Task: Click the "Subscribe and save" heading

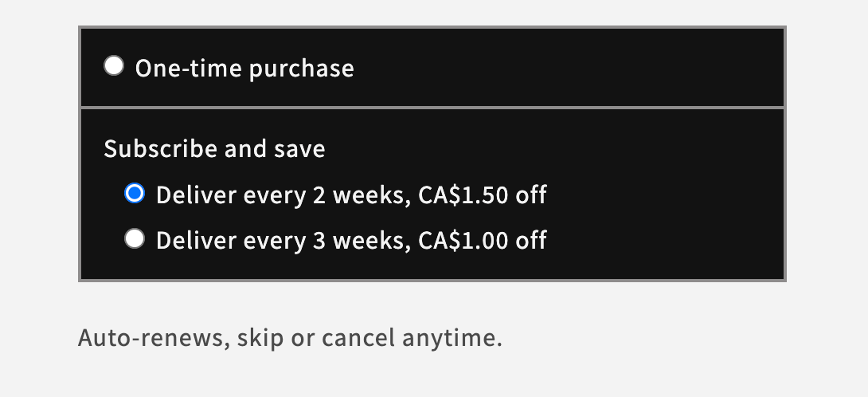Action: point(214,149)
